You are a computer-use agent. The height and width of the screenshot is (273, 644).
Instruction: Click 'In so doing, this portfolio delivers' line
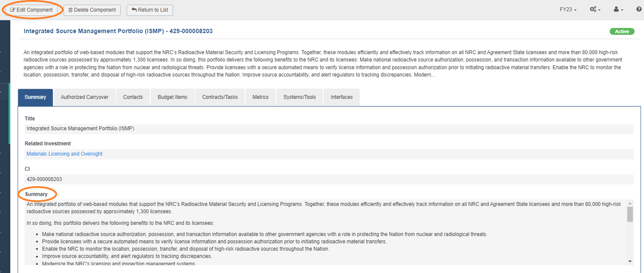pos(120,223)
